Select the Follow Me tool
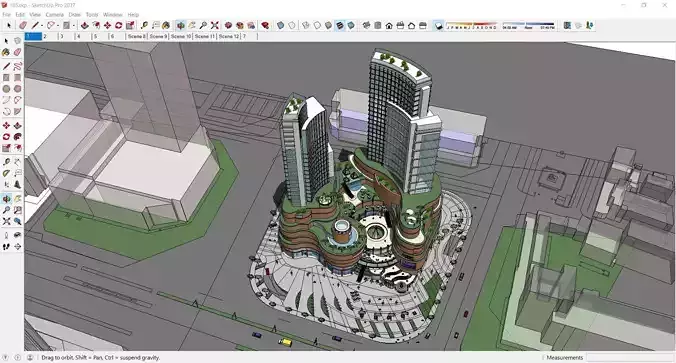This screenshot has width=676, height=363. 17,137
